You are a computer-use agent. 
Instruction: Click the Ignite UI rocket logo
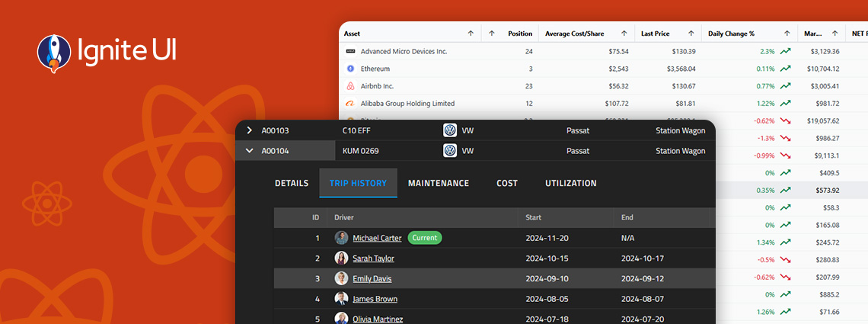54,53
